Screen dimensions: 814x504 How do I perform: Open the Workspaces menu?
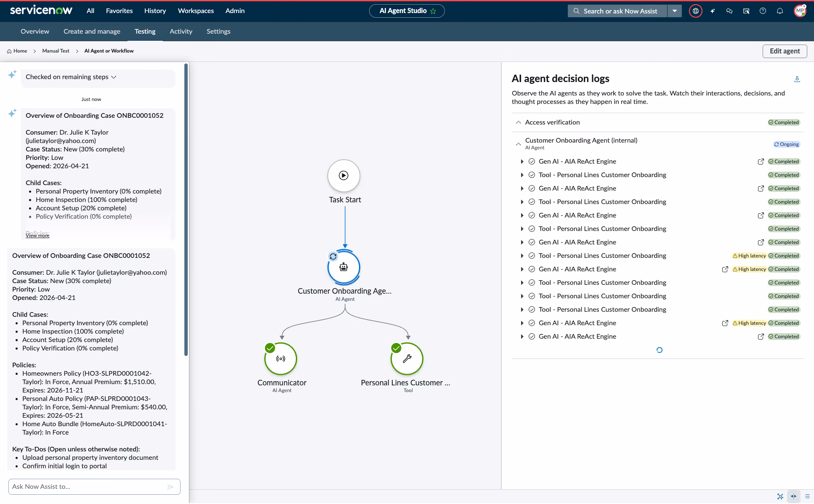point(196,11)
